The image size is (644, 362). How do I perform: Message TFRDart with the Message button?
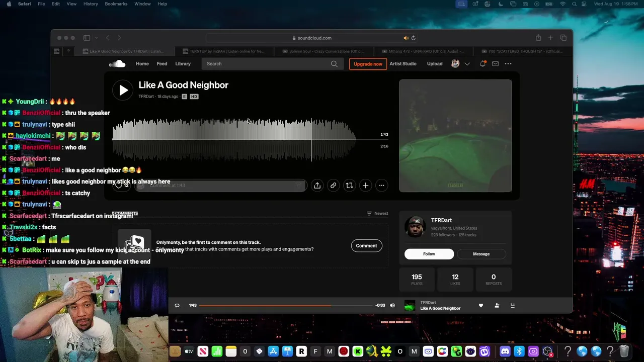pyautogui.click(x=481, y=254)
